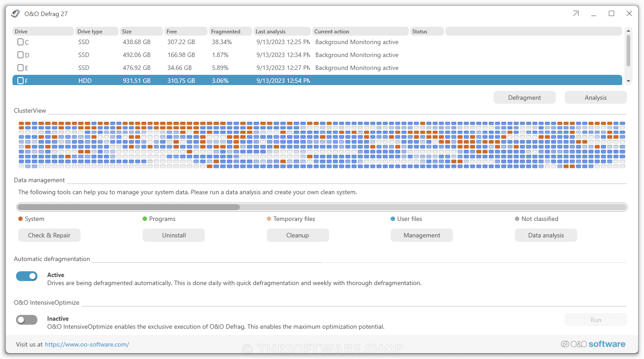Viewport: 644px width, 359px height.
Task: Open the Check & Repair tool
Action: tap(49, 235)
